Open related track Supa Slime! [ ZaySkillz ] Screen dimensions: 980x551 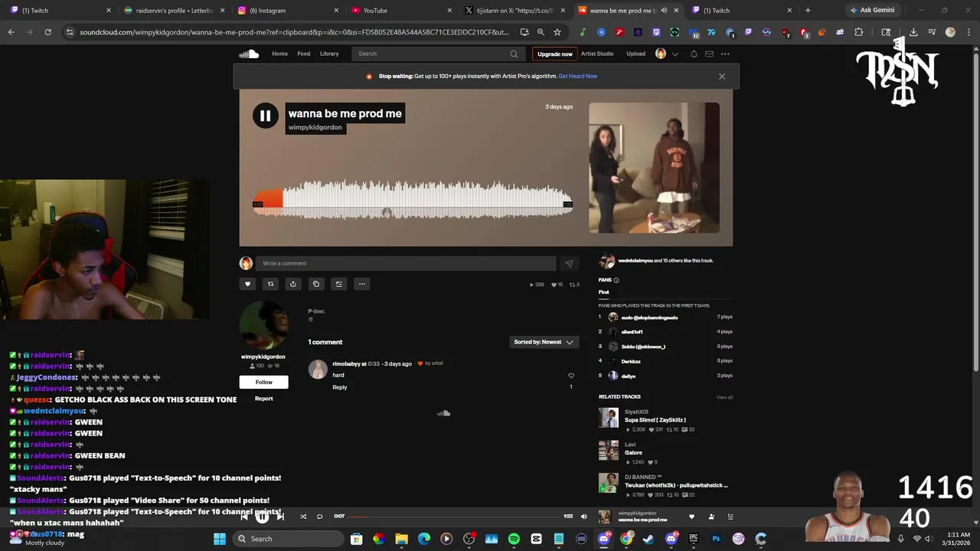[655, 420]
